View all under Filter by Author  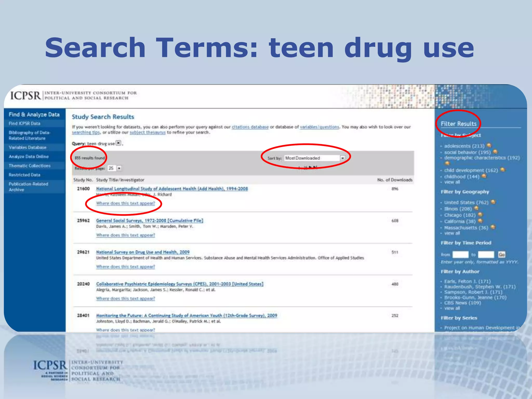[452, 308]
